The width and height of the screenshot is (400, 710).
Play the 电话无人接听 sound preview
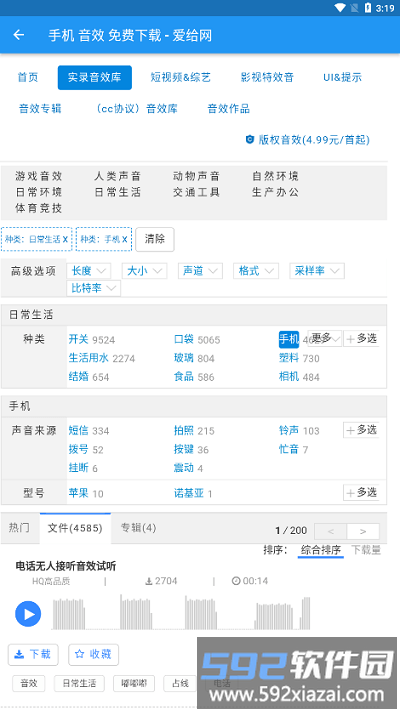click(x=28, y=614)
